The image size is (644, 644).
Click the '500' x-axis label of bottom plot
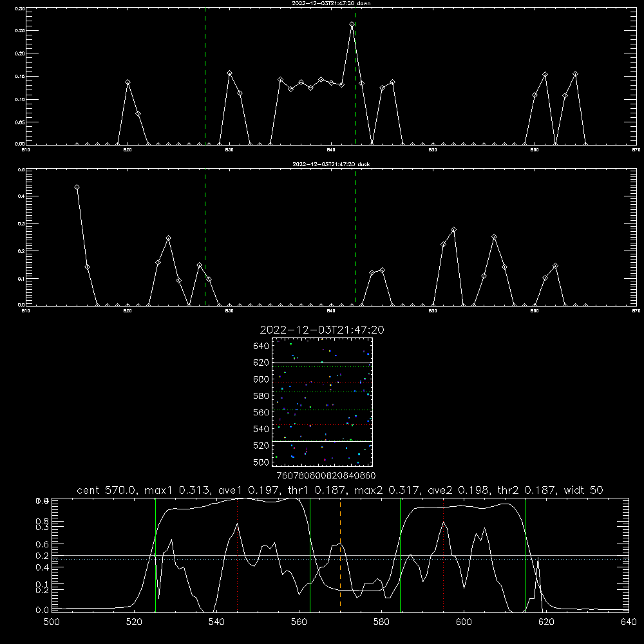click(x=52, y=622)
